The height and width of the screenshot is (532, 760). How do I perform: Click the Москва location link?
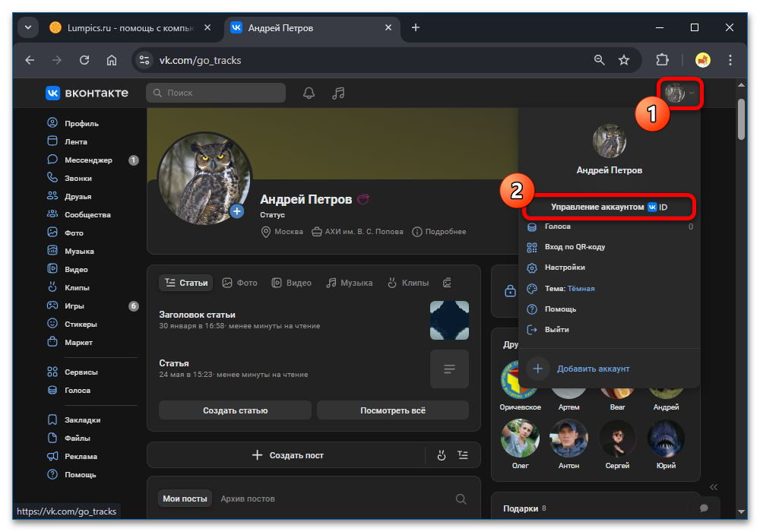[x=282, y=232]
